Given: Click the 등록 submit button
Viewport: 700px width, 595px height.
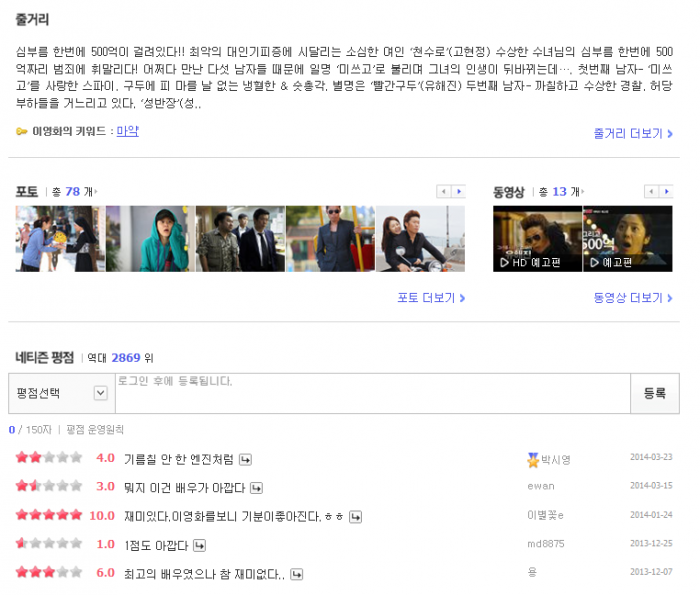Looking at the screenshot, I should (654, 394).
